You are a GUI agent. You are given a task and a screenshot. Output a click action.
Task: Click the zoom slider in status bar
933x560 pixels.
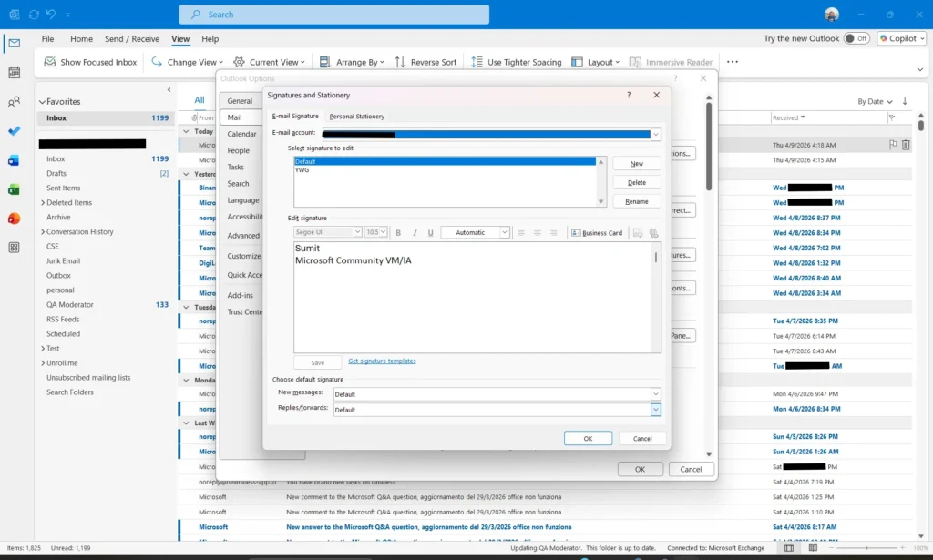(x=866, y=547)
